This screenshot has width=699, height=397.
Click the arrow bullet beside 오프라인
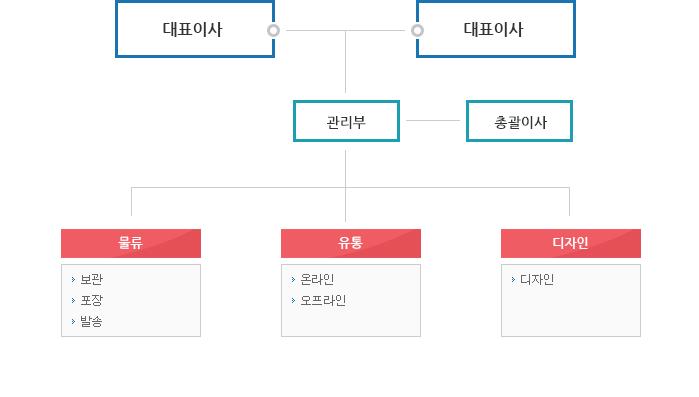point(293,300)
